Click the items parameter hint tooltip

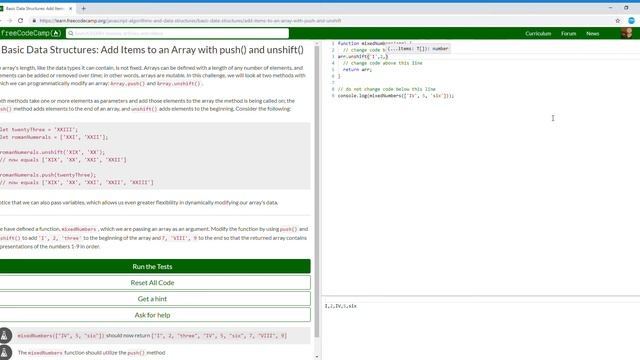(418, 49)
